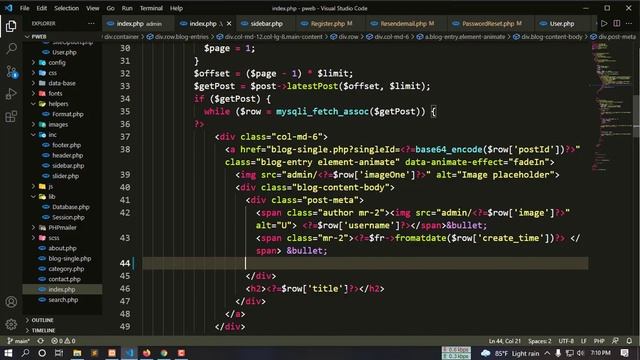
Task: Open the Selection menu
Action: pos(67,8)
